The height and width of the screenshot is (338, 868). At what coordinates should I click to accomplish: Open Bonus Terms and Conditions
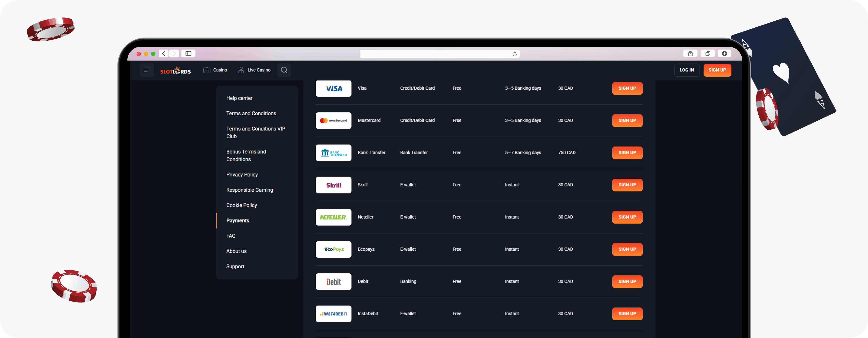point(246,155)
